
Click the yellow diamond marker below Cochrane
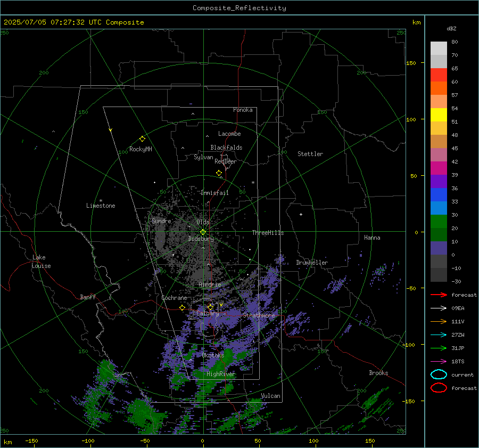pos(183,307)
